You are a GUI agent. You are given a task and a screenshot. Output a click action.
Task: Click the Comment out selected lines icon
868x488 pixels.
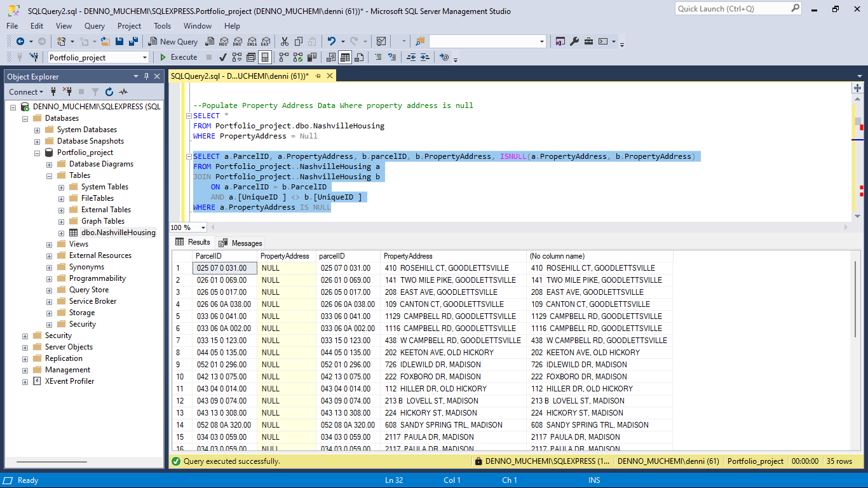coord(378,57)
